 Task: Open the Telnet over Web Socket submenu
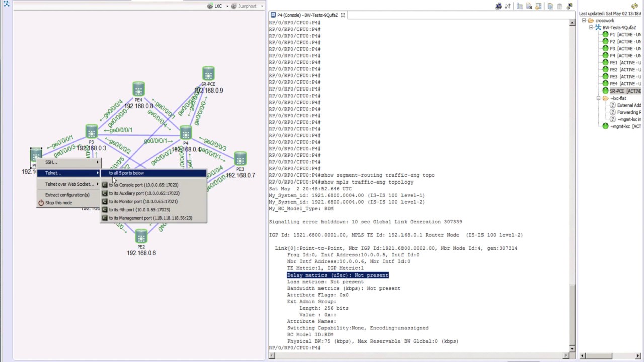(68, 184)
